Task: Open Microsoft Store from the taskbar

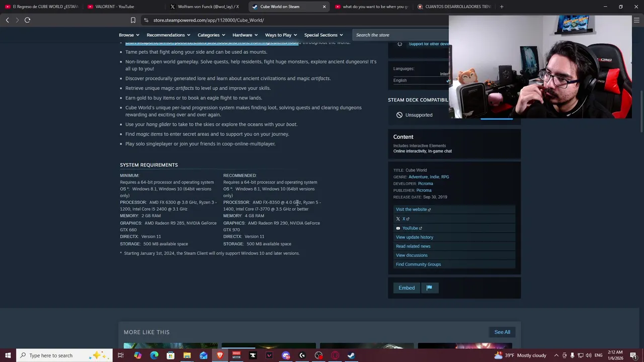Action: click(171, 355)
